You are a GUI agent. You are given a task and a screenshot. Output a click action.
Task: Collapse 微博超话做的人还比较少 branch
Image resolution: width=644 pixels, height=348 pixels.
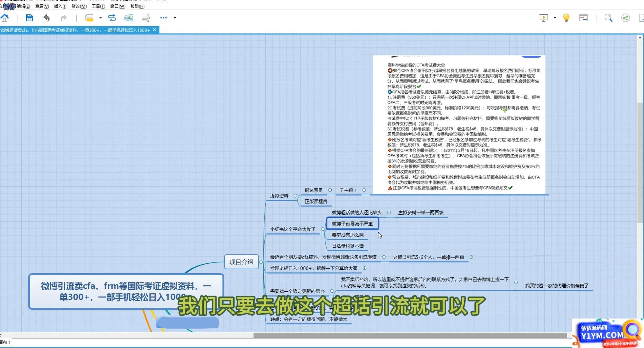tap(389, 213)
